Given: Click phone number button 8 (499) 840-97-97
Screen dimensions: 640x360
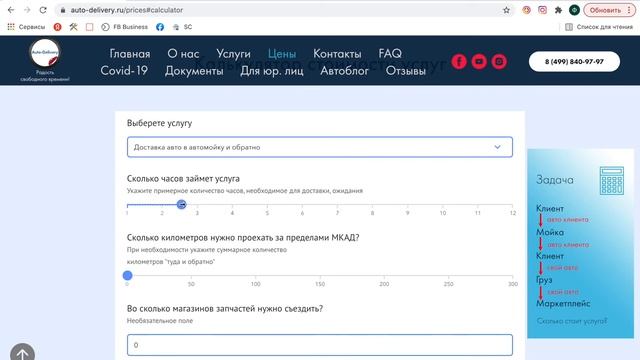Looking at the screenshot, I should coord(574,62).
